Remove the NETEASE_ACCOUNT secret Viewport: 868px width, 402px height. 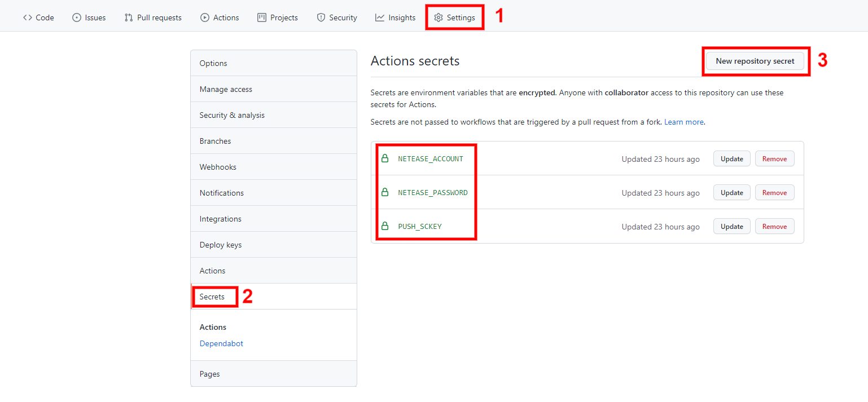pyautogui.click(x=774, y=159)
